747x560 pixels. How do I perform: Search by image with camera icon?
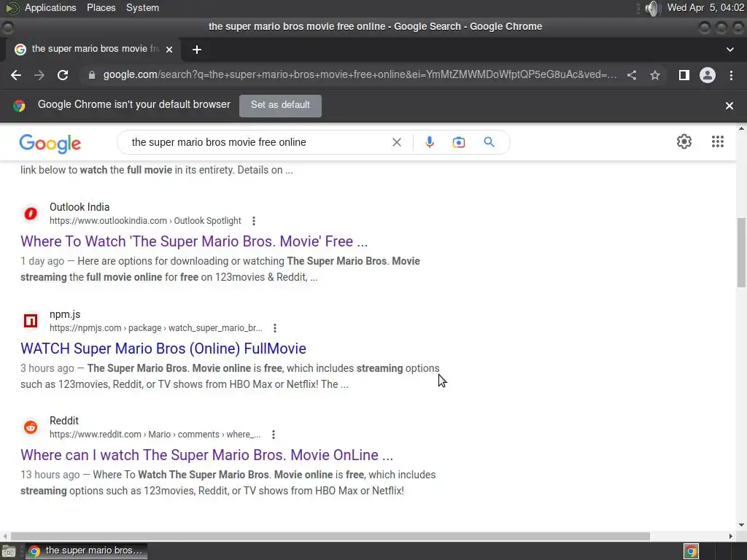458,142
